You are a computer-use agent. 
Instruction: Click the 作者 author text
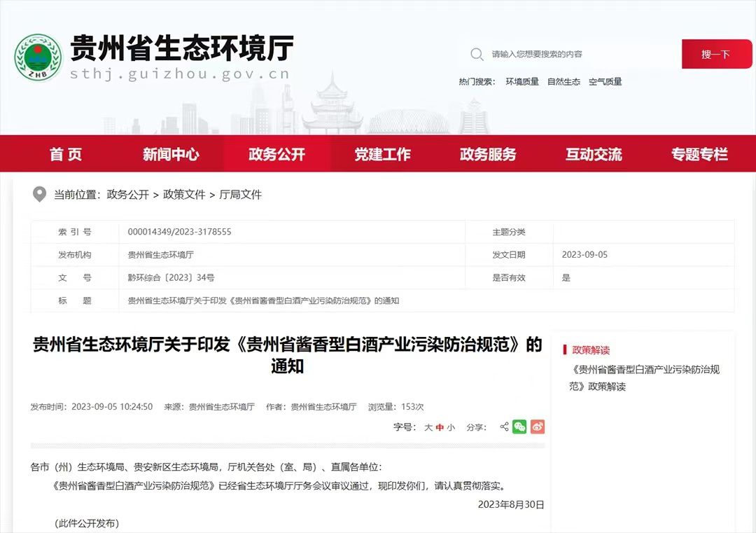(x=311, y=407)
